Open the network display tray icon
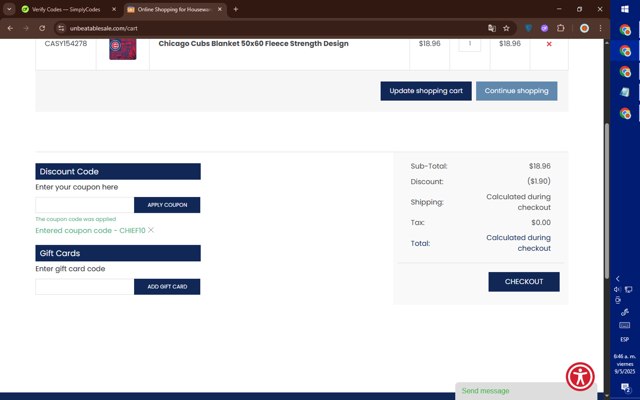Image resolution: width=640 pixels, height=400 pixels. (629, 289)
